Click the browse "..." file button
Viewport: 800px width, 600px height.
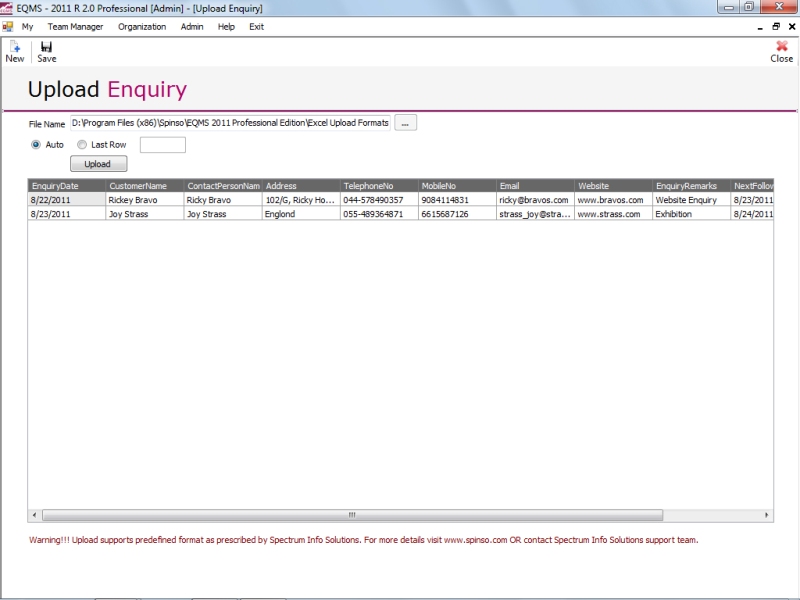[405, 123]
